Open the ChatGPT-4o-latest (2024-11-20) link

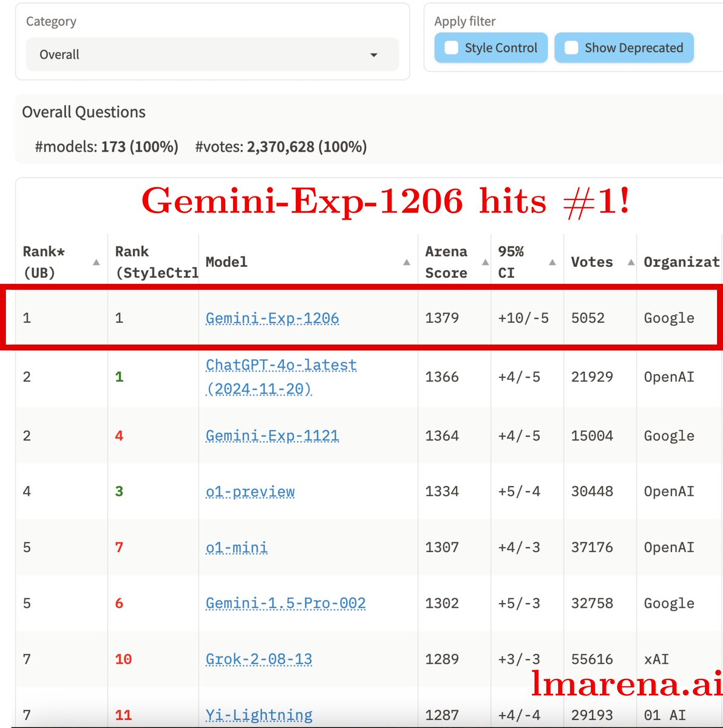click(280, 365)
